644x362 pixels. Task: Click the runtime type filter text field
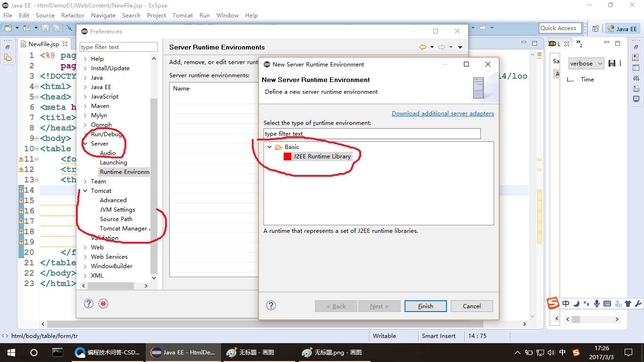372,134
